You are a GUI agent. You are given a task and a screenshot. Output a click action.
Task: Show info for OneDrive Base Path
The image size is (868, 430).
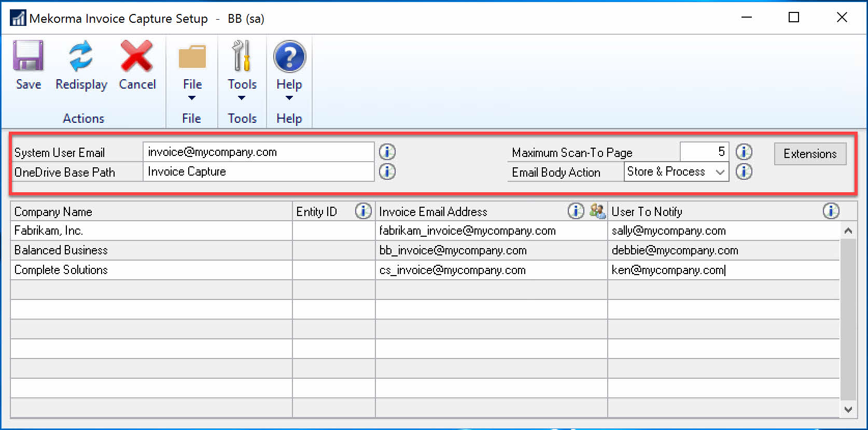[387, 171]
